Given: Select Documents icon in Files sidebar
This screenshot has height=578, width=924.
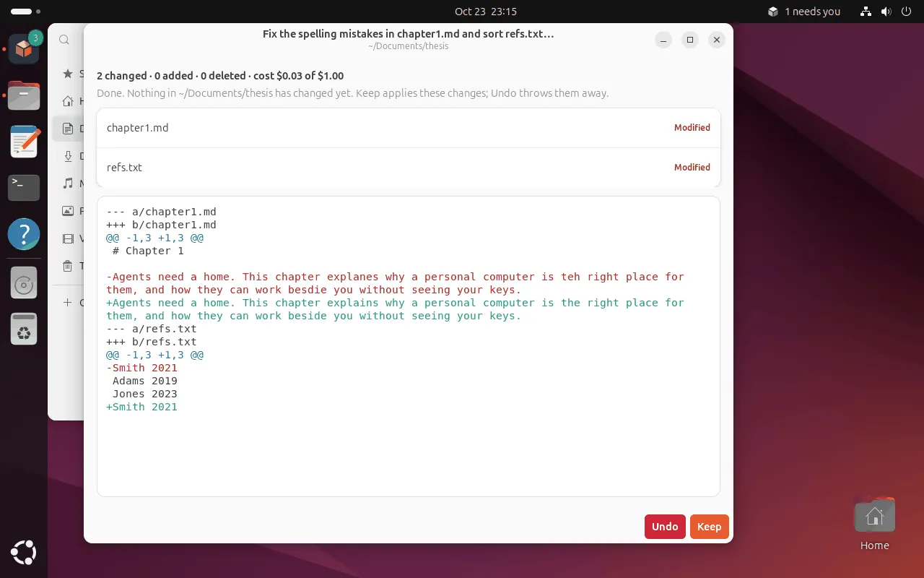Looking at the screenshot, I should [68, 129].
